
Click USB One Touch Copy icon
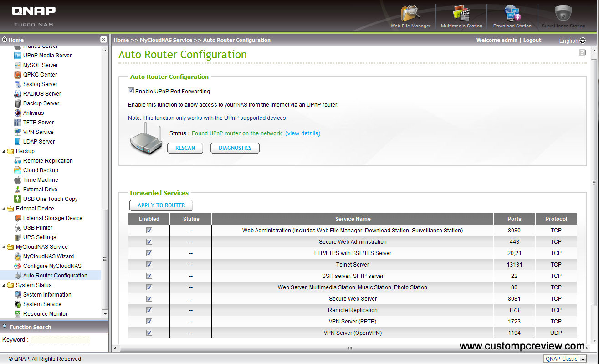click(x=18, y=199)
